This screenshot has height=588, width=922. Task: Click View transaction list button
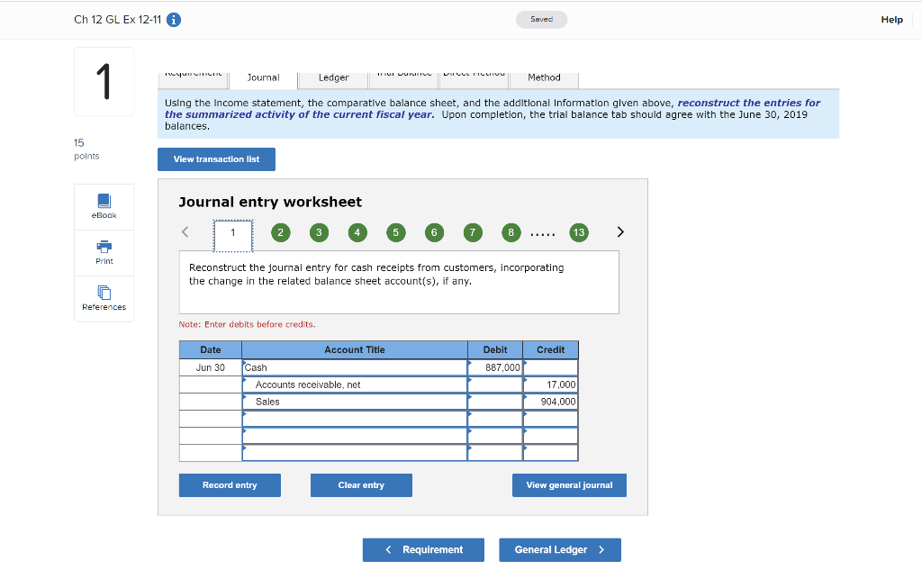(x=216, y=159)
